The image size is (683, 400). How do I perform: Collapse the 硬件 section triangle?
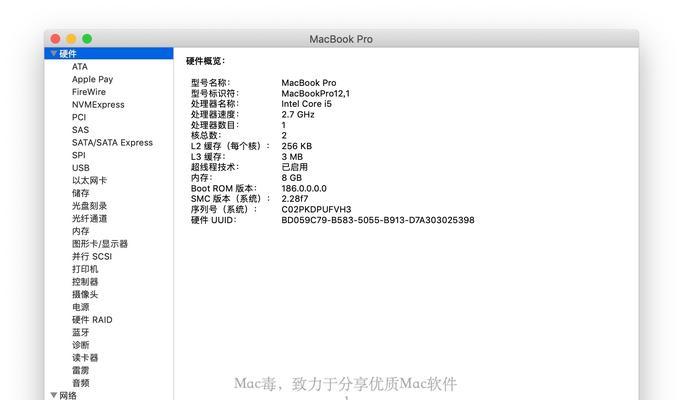click(54, 54)
